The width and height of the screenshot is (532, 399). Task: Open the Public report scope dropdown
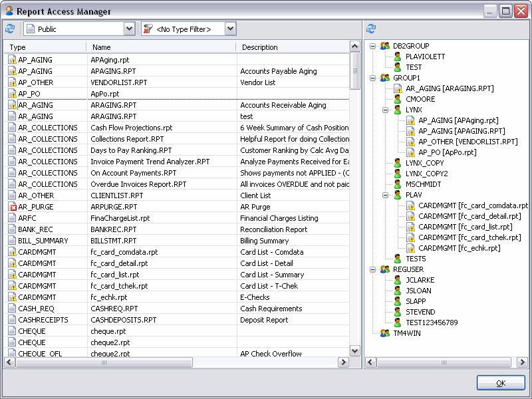pos(129,29)
